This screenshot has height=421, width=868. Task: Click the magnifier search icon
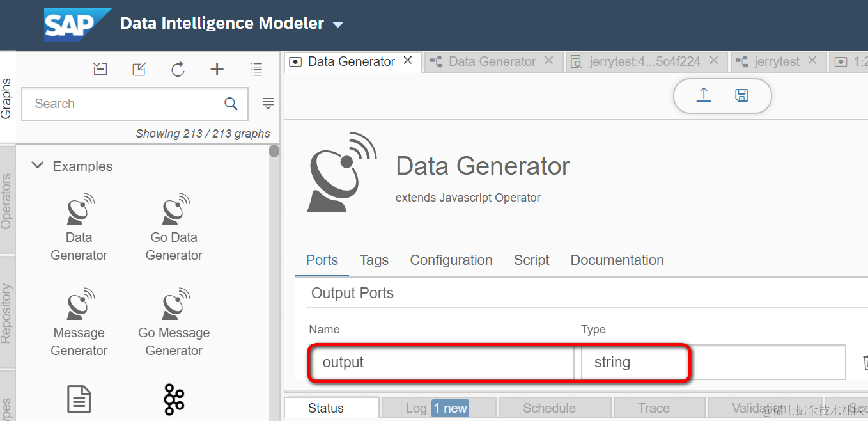tap(231, 104)
